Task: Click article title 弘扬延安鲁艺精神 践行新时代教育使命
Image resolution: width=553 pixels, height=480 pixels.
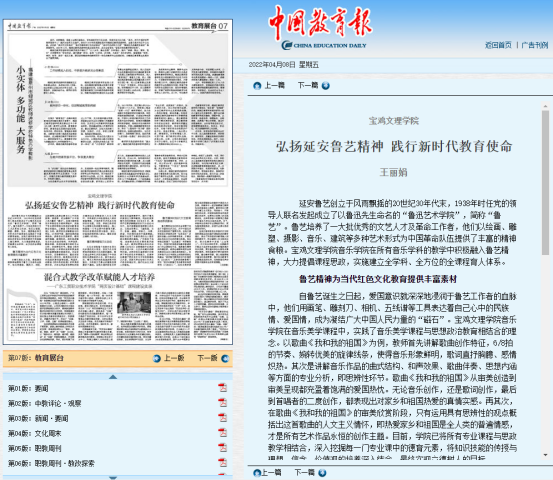Action: coord(394,146)
